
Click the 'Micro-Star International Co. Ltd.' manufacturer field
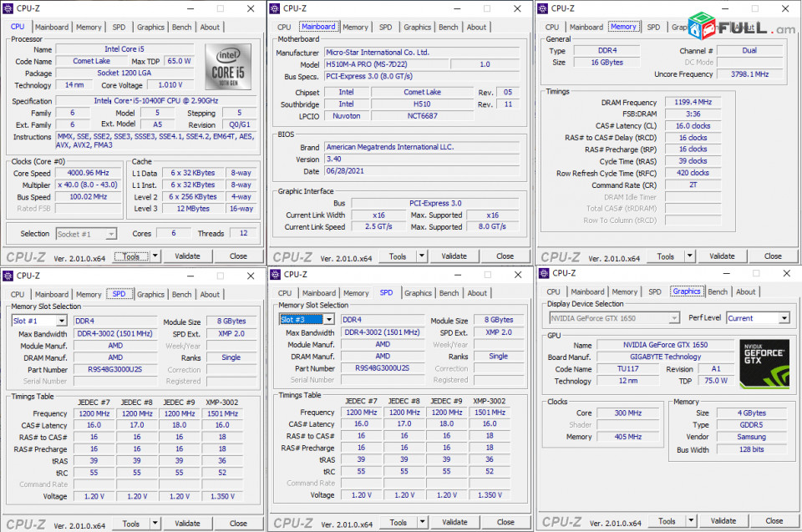coord(421,52)
